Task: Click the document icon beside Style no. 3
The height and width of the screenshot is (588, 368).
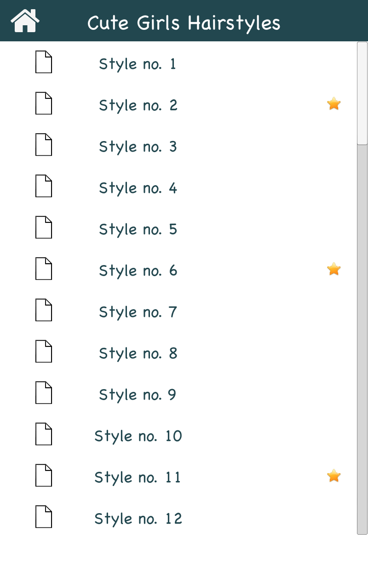Action: [x=44, y=145]
